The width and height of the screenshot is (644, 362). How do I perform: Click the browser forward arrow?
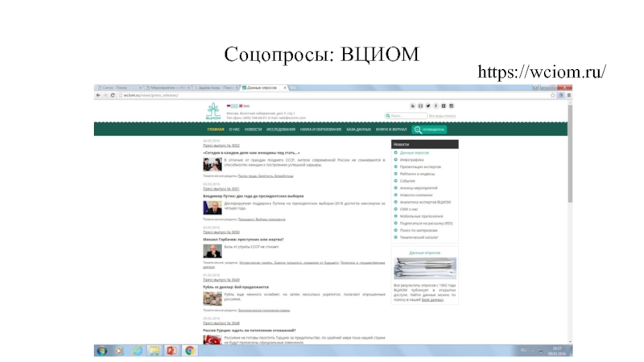[105, 95]
